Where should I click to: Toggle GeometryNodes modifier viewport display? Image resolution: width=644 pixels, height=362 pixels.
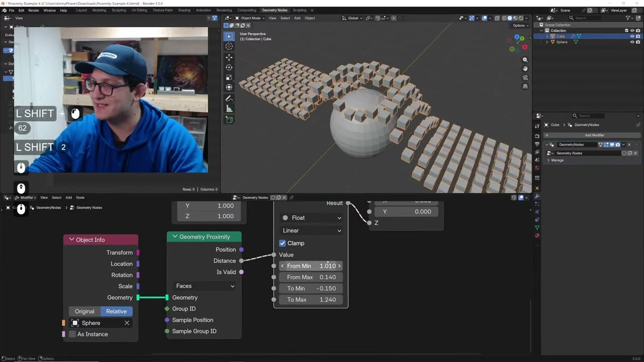(x=612, y=145)
